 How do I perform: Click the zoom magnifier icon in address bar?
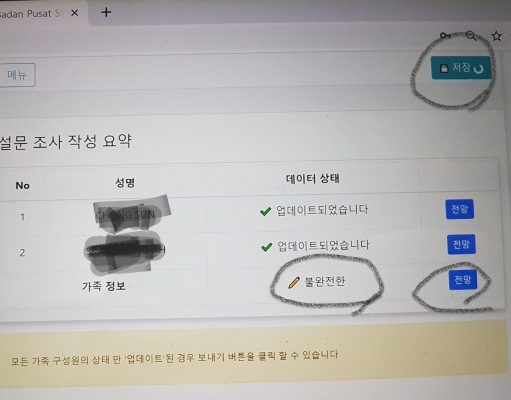point(471,35)
